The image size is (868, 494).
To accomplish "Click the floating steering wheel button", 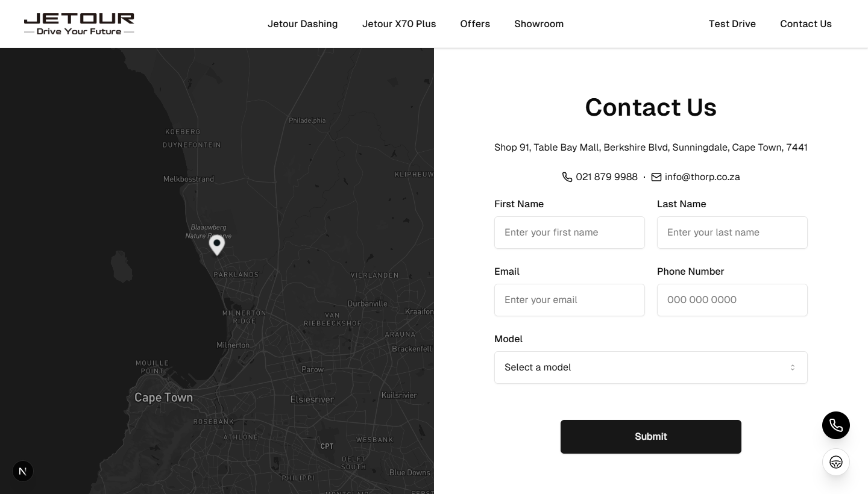I will pyautogui.click(x=836, y=462).
